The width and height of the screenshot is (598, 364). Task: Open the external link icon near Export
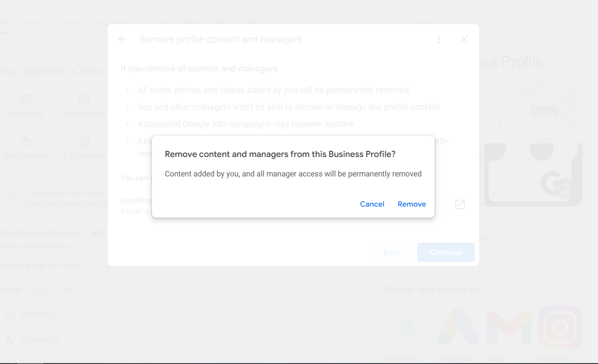pos(460,204)
